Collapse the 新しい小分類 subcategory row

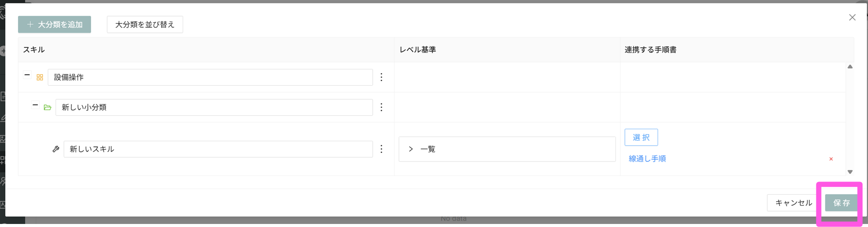click(x=35, y=105)
